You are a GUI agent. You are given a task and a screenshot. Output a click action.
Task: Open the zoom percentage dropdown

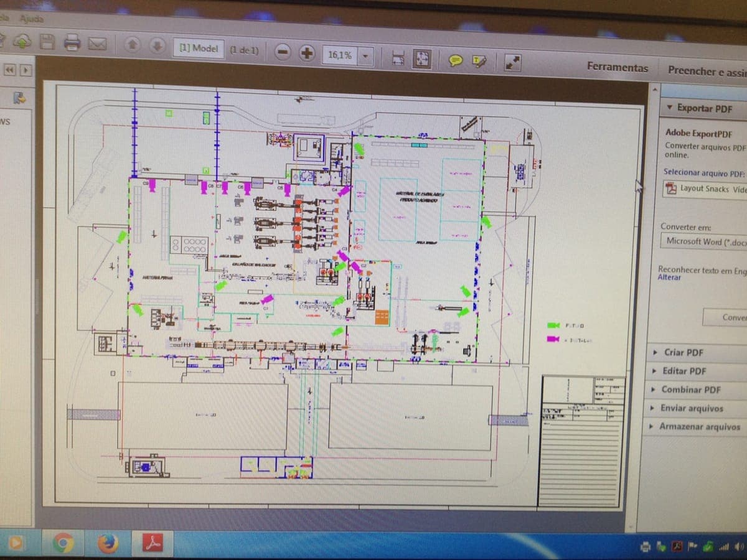pos(366,56)
